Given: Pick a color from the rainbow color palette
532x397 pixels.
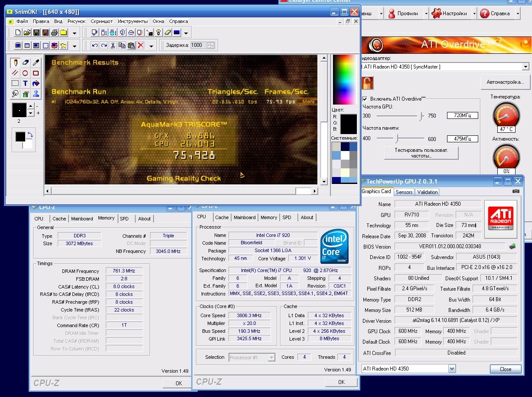Looking at the screenshot, I should coord(344,79).
